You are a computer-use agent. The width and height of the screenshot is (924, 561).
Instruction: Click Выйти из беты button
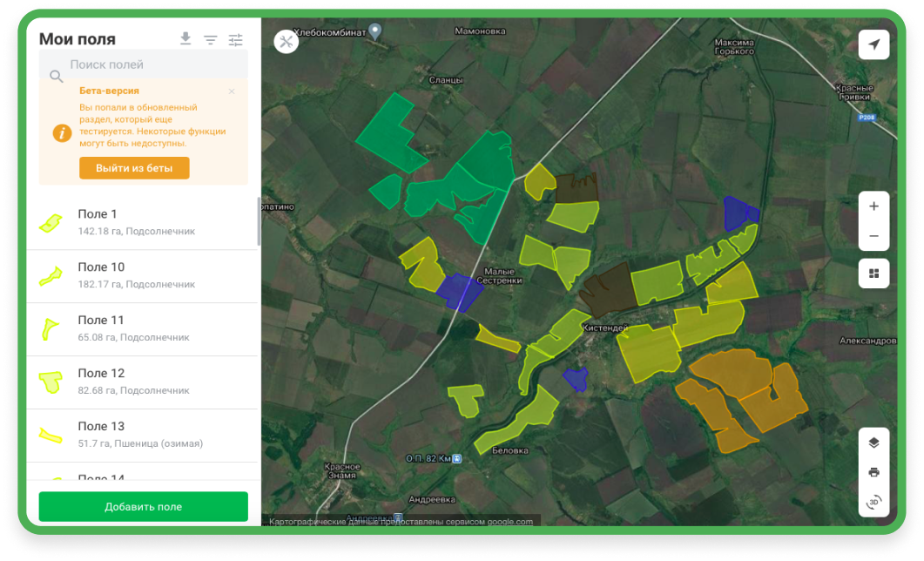(134, 168)
